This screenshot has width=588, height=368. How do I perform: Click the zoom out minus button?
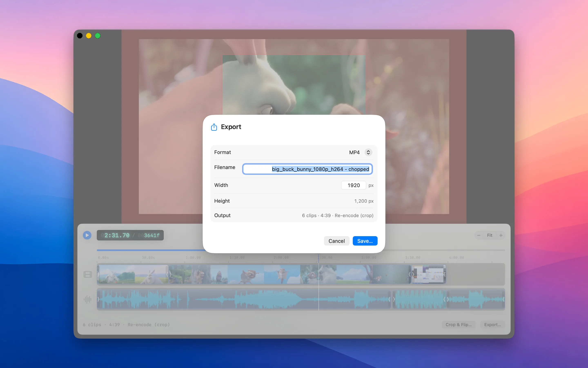pyautogui.click(x=478, y=235)
